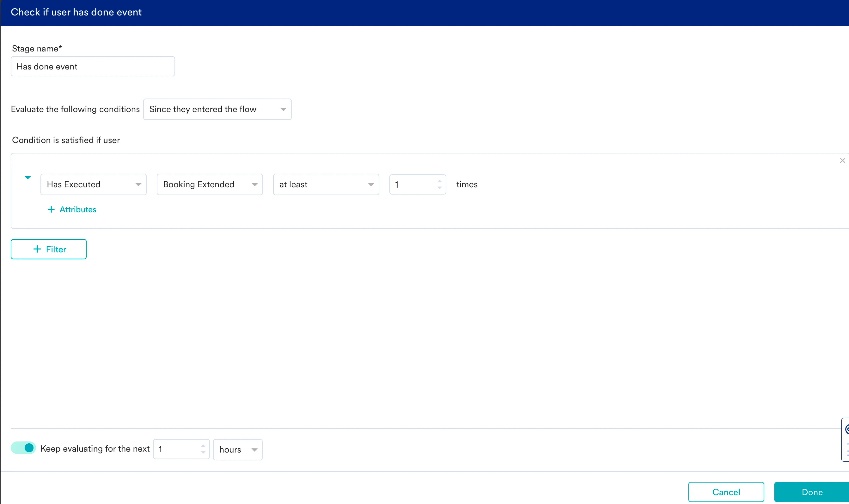Click the Cancel button
The height and width of the screenshot is (504, 849).
pyautogui.click(x=726, y=492)
